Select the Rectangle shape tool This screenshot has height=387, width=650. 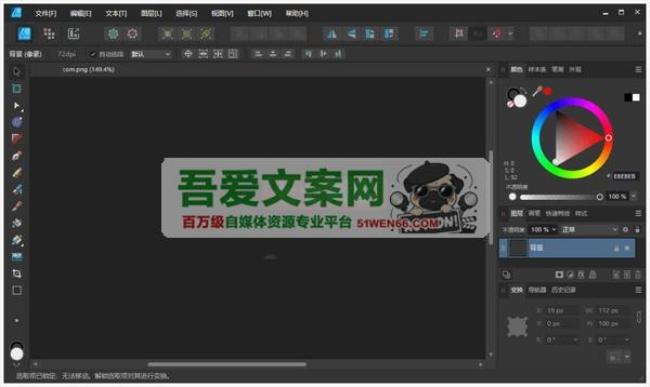(17, 290)
